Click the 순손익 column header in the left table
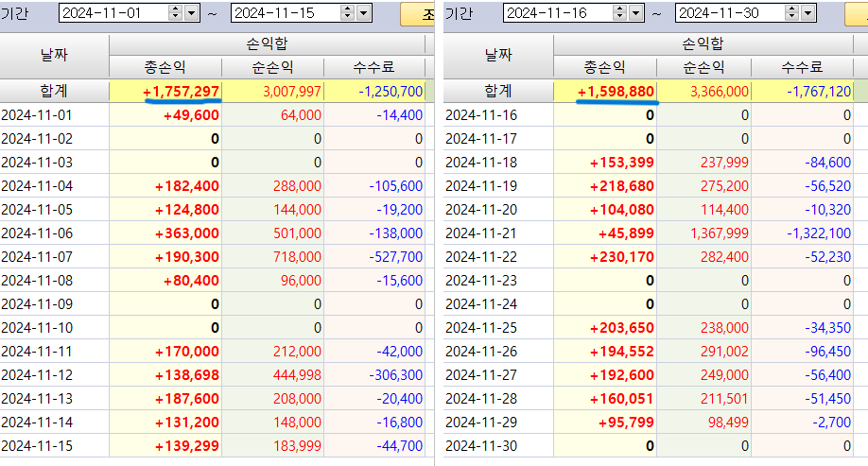This screenshot has width=868, height=466. click(272, 67)
